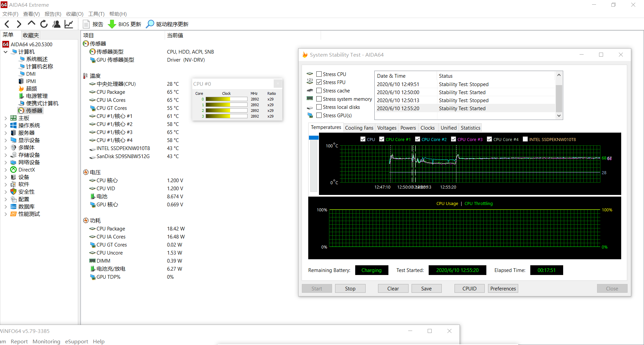
Task: Expand the 存储设备 tree node
Action: click(6, 155)
